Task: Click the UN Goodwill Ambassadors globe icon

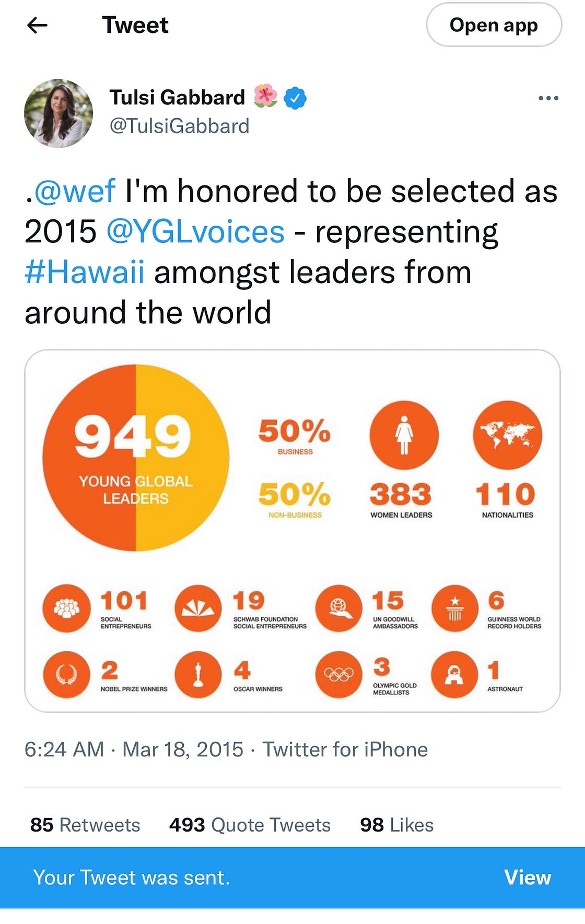Action: tap(338, 608)
